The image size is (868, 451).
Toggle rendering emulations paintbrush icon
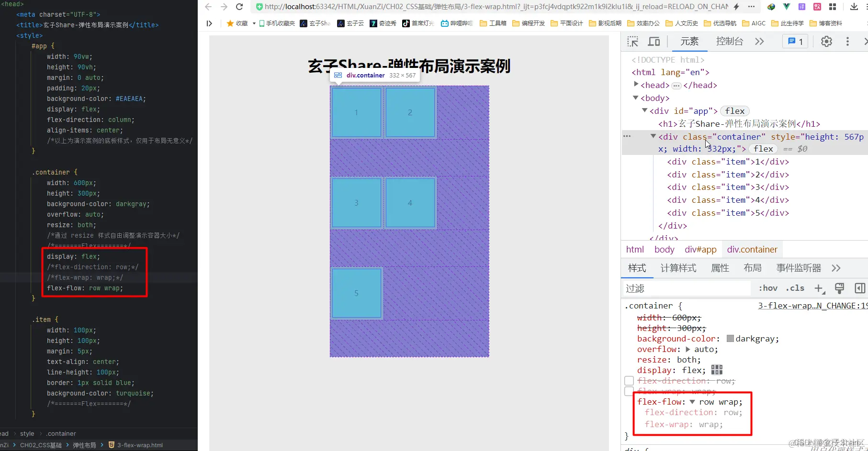839,288
